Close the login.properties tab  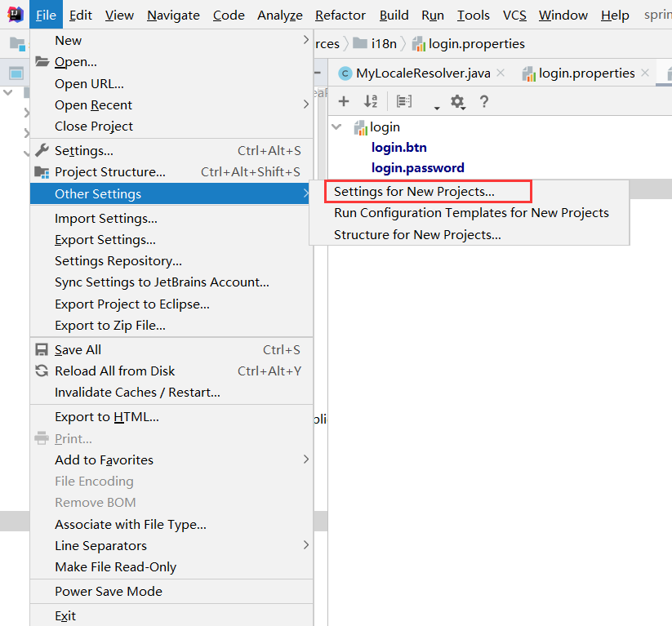(x=644, y=73)
